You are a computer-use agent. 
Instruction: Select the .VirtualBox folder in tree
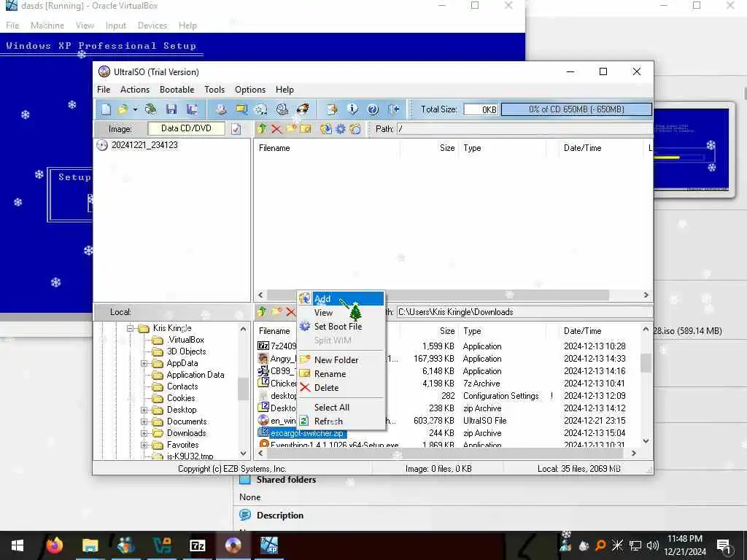point(185,340)
